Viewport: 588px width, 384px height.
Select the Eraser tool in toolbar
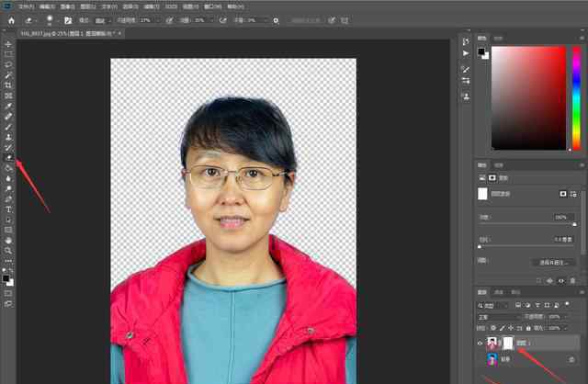(x=8, y=158)
